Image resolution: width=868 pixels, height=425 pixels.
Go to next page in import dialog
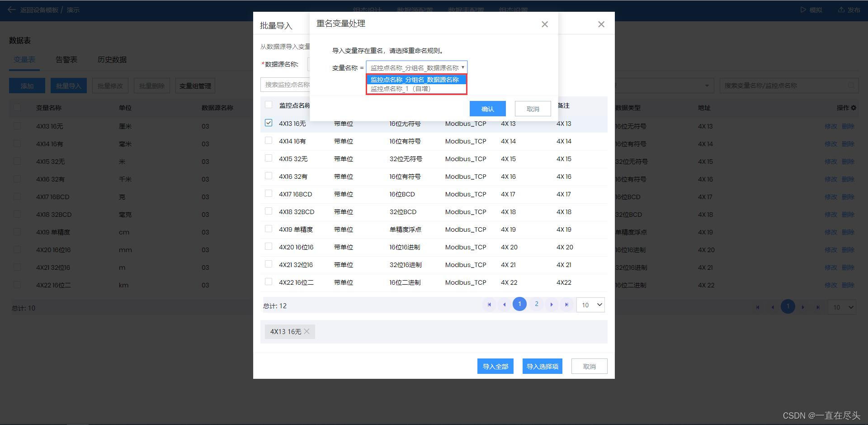[552, 305]
